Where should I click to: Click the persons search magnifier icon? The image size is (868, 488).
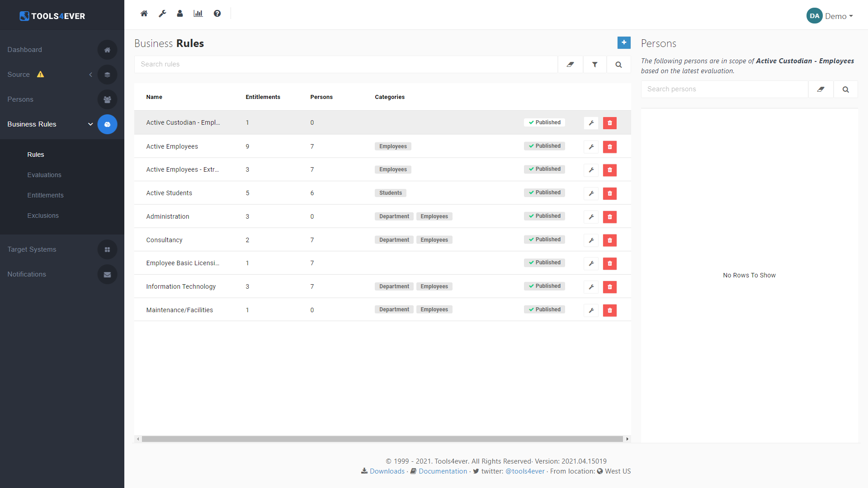(x=845, y=89)
